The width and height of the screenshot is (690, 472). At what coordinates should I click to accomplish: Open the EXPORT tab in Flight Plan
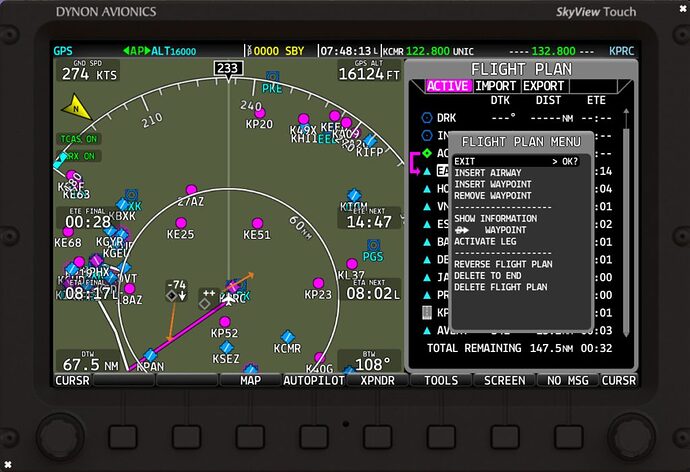coord(544,86)
